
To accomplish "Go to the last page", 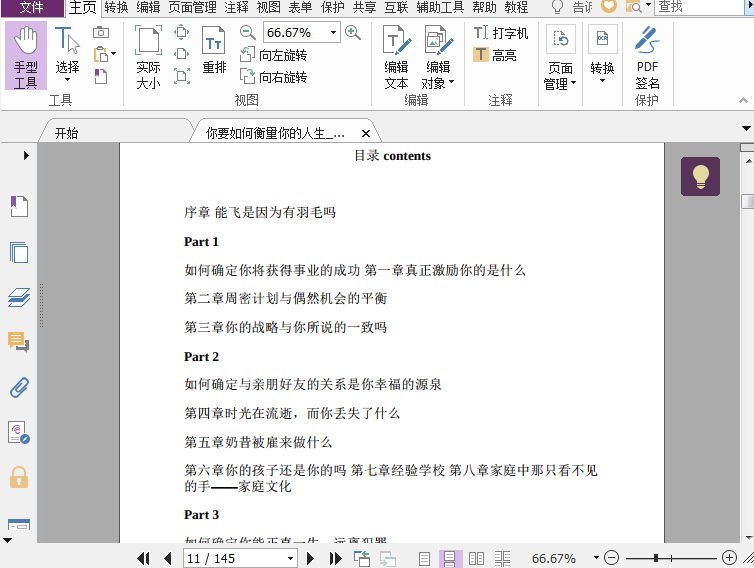I will [336, 558].
